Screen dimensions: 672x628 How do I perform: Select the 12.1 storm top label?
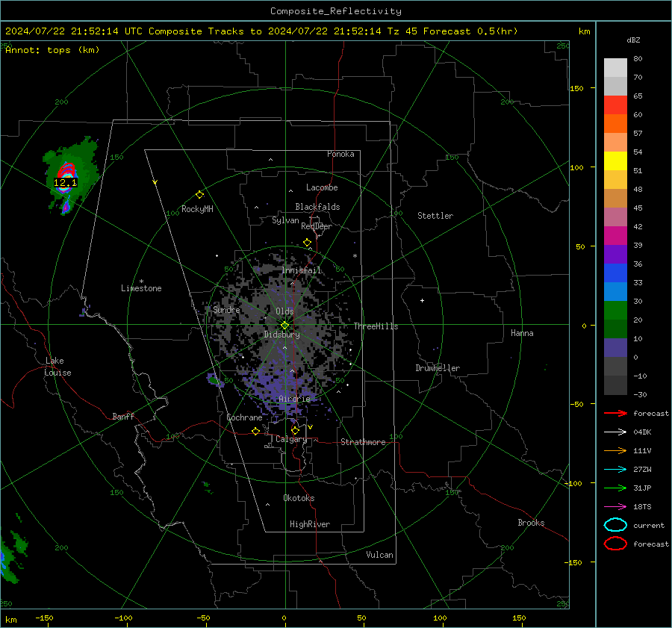[65, 183]
